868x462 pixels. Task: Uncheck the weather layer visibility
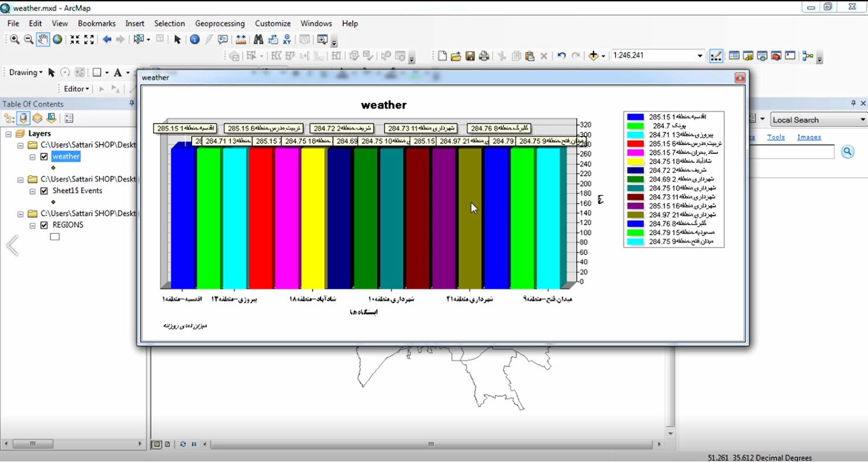click(x=44, y=157)
